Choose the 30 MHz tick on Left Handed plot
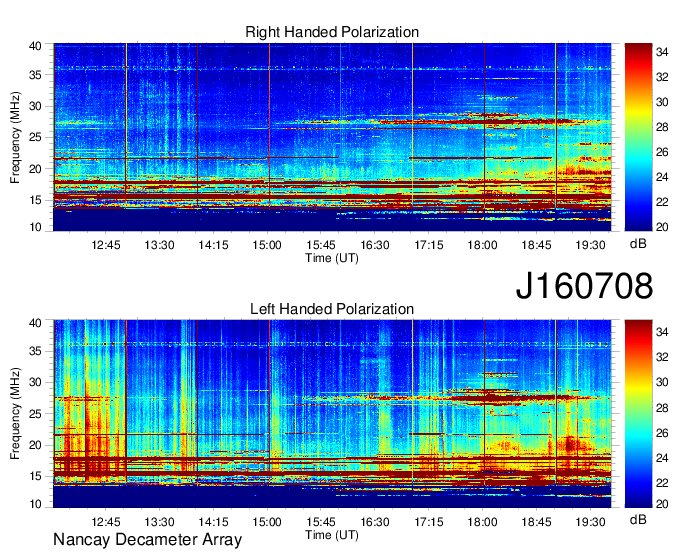The height and width of the screenshot is (552, 680). tap(35, 382)
